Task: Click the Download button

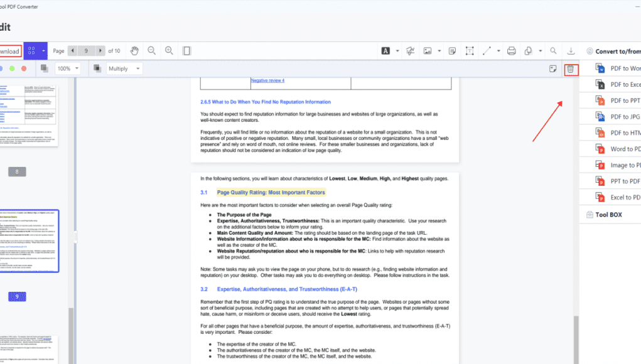Action: click(10, 51)
